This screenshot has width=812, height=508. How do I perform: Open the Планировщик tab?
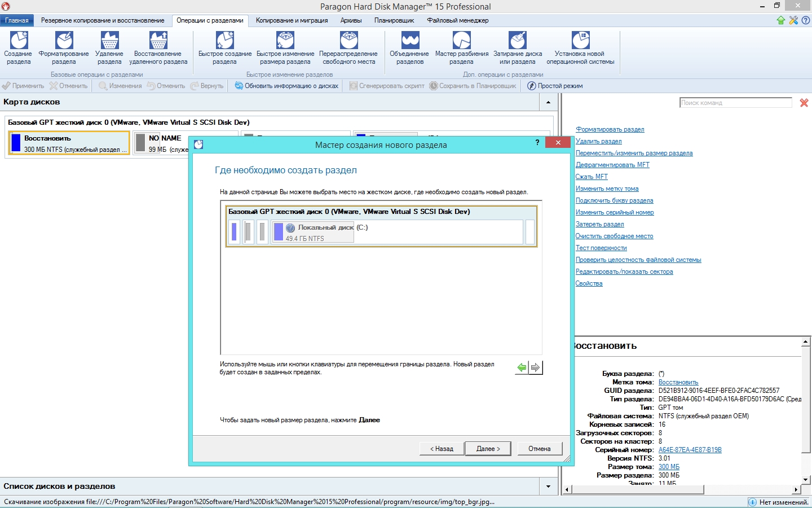[394, 20]
